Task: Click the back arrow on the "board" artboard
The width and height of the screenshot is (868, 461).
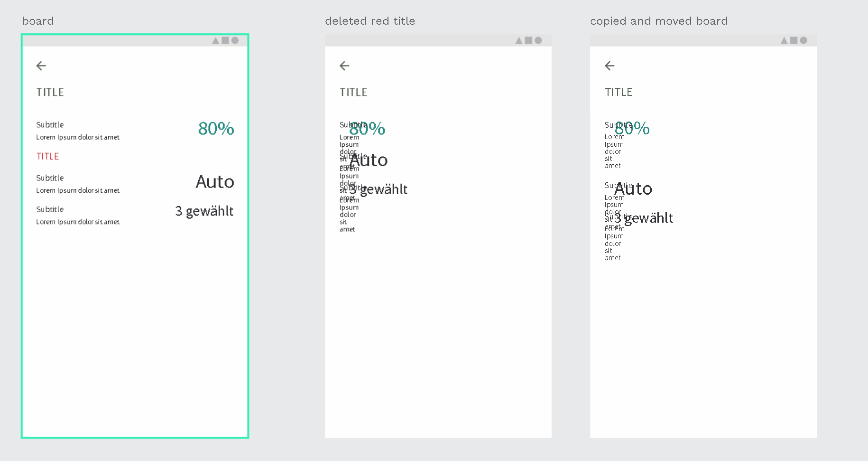Action: coord(41,66)
